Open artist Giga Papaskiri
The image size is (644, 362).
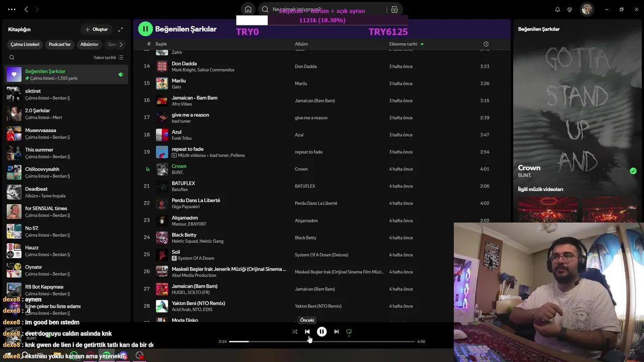(186, 207)
